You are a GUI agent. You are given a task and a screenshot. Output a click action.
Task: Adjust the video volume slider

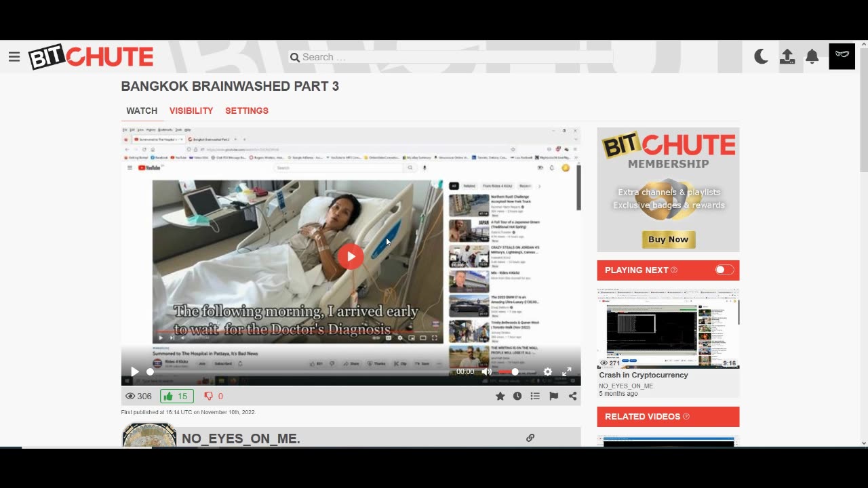coord(508,371)
